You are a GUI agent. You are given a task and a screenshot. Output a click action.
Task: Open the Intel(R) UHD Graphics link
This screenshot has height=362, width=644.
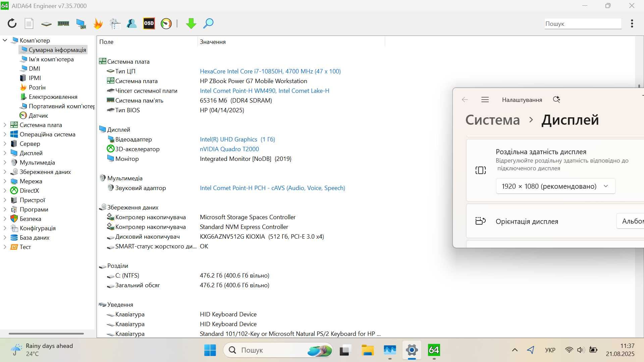click(237, 139)
